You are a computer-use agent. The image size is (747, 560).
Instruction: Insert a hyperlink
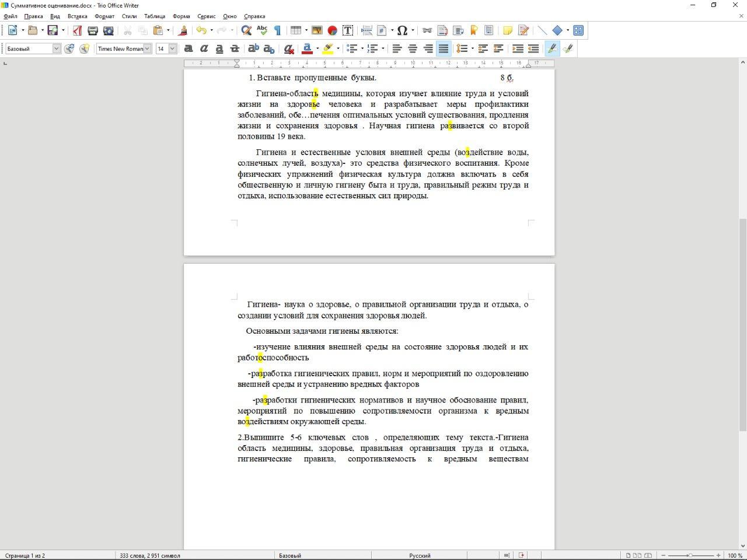(x=427, y=30)
